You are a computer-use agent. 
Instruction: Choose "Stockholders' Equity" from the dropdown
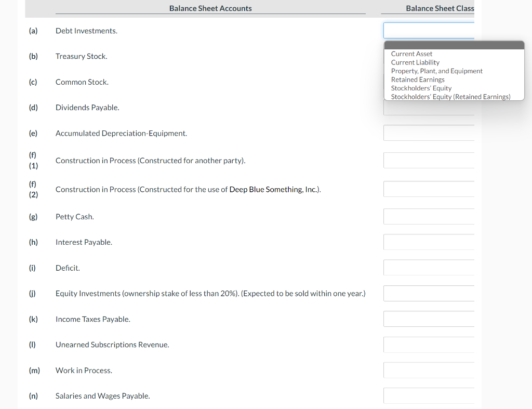(421, 88)
